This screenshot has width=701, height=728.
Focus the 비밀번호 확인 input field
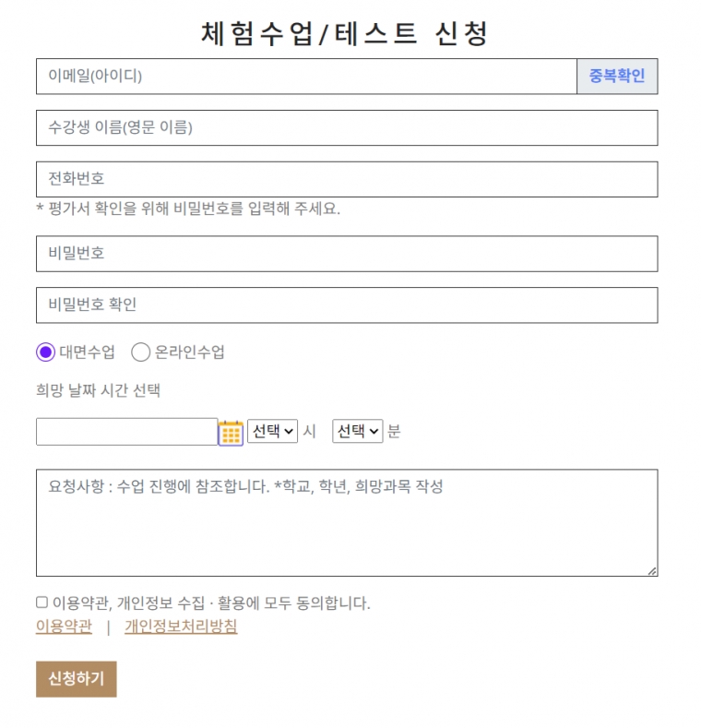[347, 305]
